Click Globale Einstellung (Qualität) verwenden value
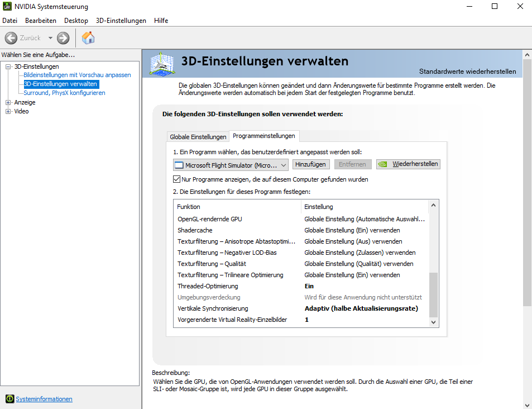 (x=358, y=264)
